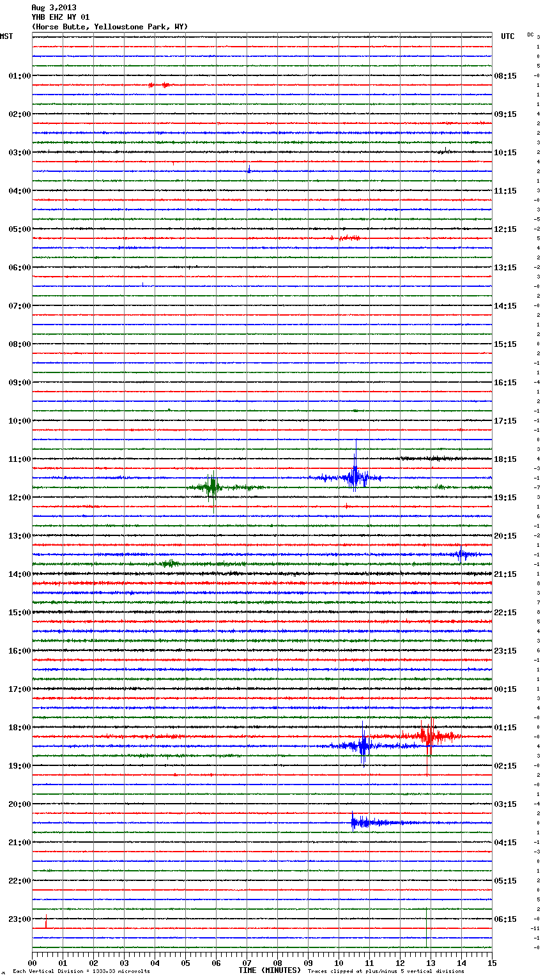
Task: Click the 00:15 UTC time label
Action: tap(505, 689)
